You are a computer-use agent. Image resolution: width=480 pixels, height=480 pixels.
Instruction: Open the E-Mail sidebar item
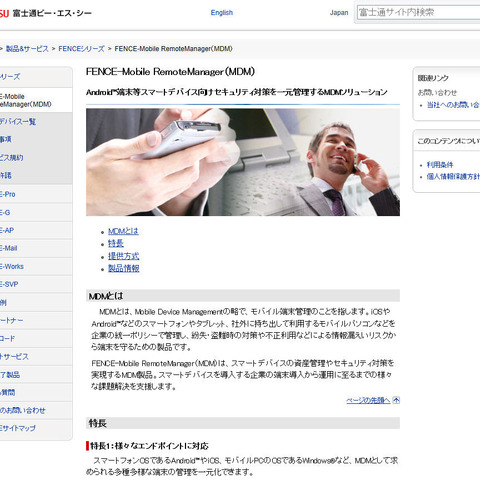pyautogui.click(x=36, y=248)
